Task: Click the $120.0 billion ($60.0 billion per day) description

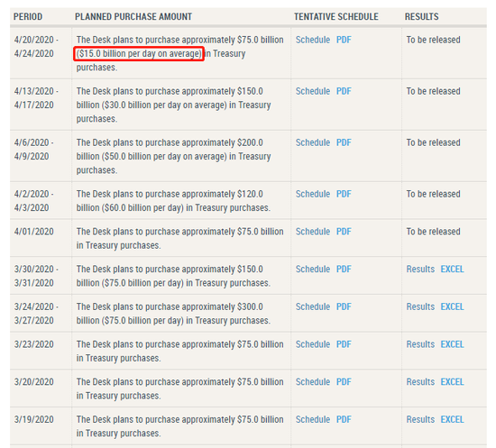Action: (173, 201)
